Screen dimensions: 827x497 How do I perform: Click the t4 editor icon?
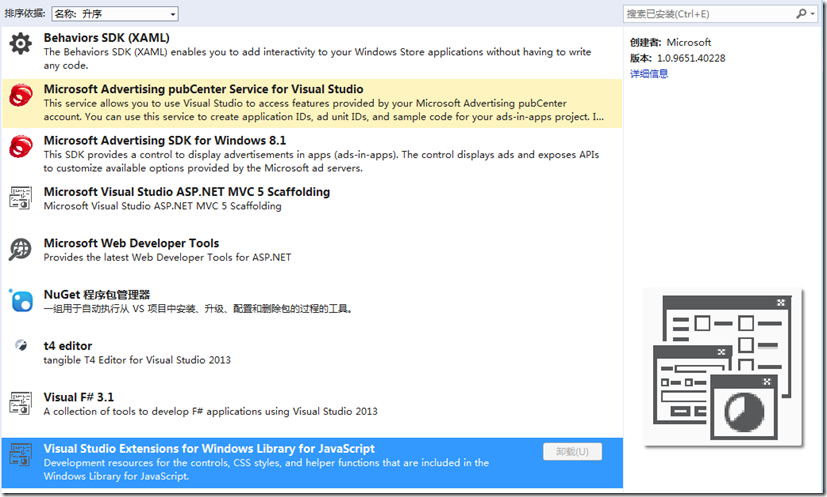[x=21, y=345]
